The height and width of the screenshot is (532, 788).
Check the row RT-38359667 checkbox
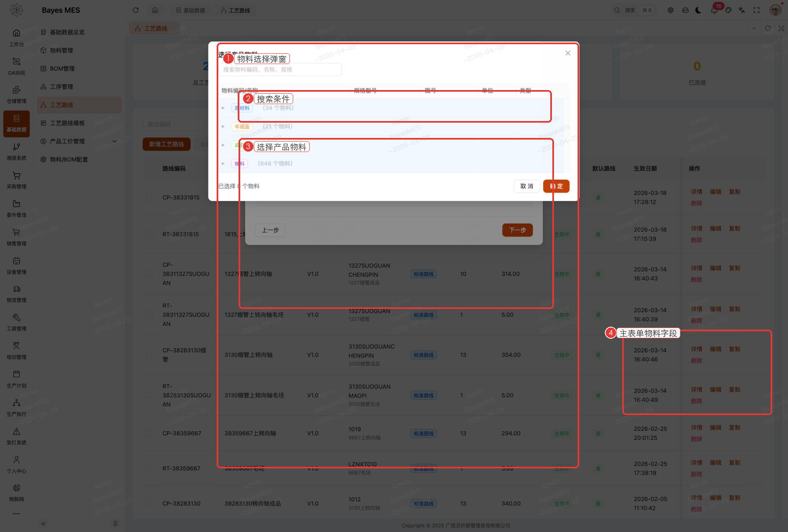[x=149, y=468]
